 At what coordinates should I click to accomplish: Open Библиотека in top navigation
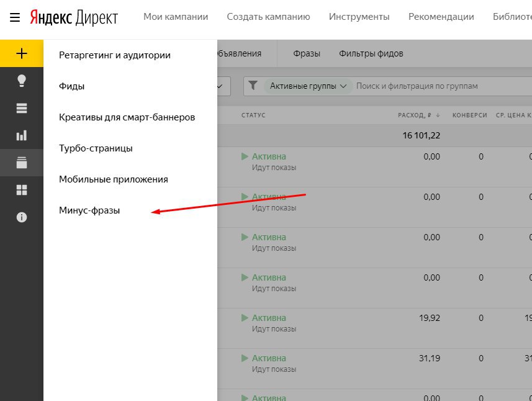(512, 17)
